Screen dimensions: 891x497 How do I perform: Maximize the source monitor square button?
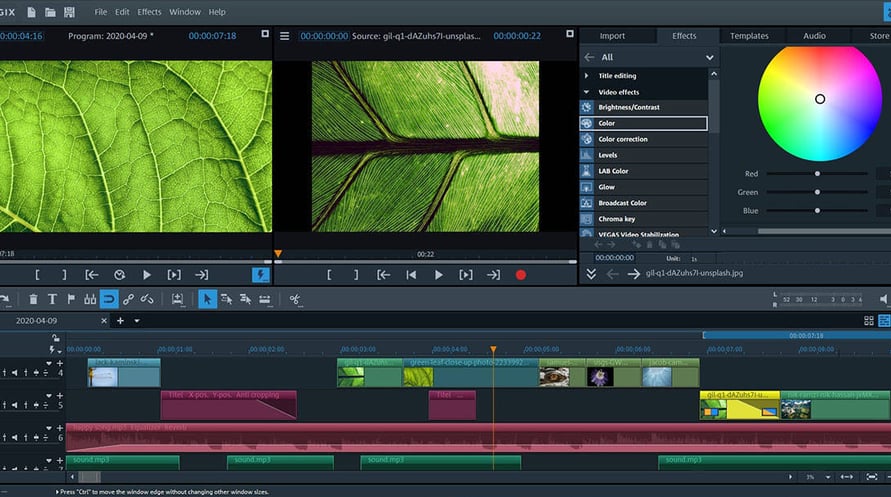pyautogui.click(x=570, y=34)
